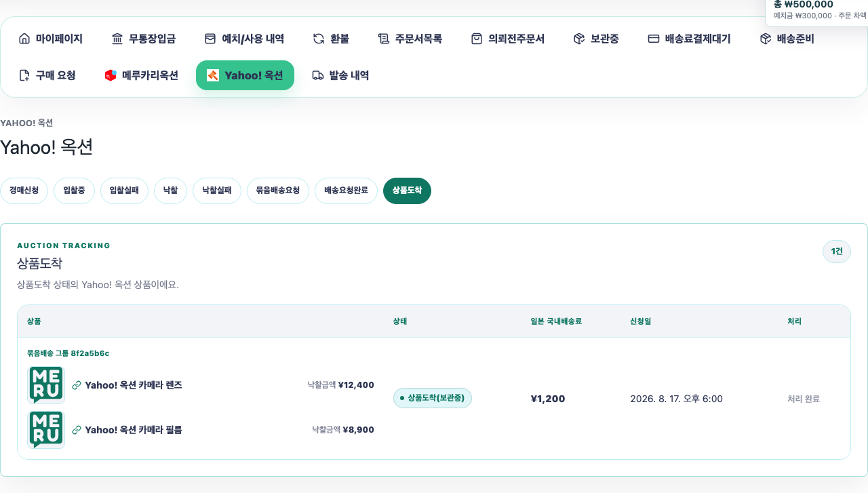Image resolution: width=868 pixels, height=493 pixels.
Task: Click the package icon beside 보관중
Action: [x=579, y=39]
